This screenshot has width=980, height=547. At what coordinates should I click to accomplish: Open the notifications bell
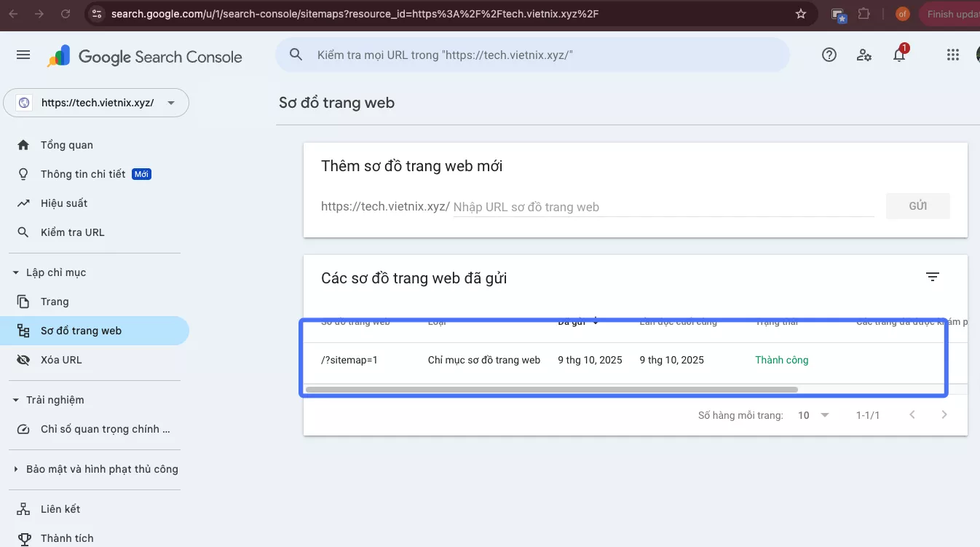(899, 55)
